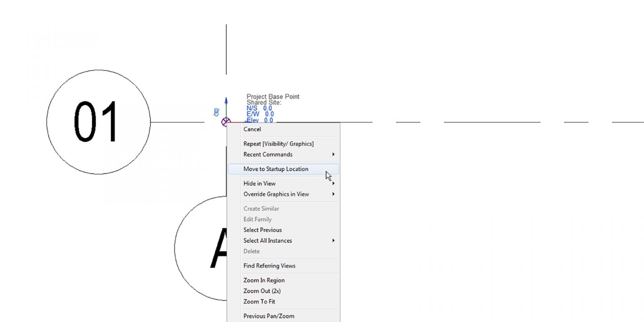Choose Previous Pan/Zoom
Screen dimensions: 644x322
269,316
